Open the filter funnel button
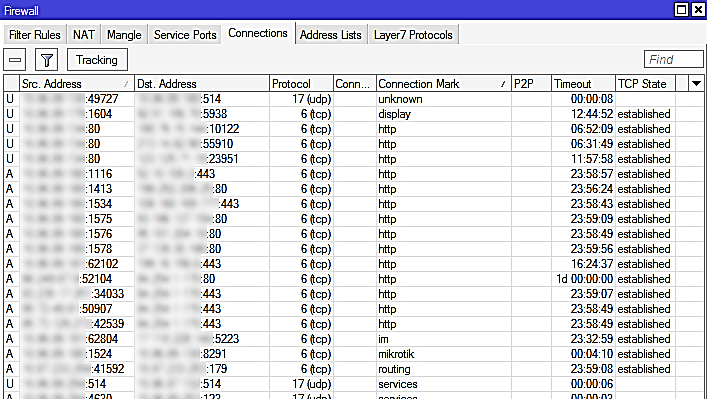The width and height of the screenshot is (707, 399). [46, 60]
